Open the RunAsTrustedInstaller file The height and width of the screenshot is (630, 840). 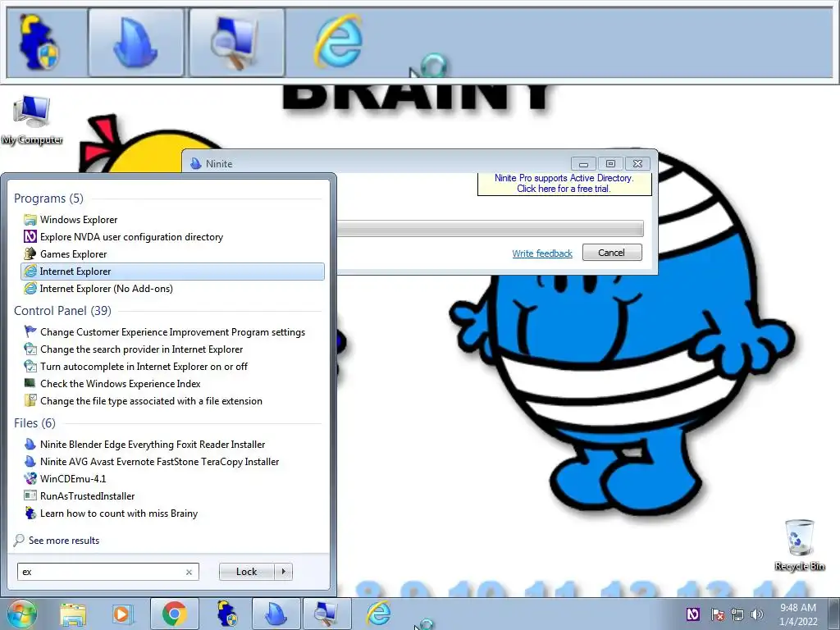coord(172,496)
